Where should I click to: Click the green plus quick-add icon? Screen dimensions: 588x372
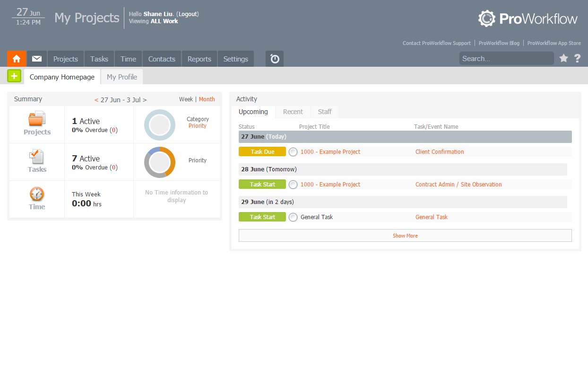tap(14, 76)
